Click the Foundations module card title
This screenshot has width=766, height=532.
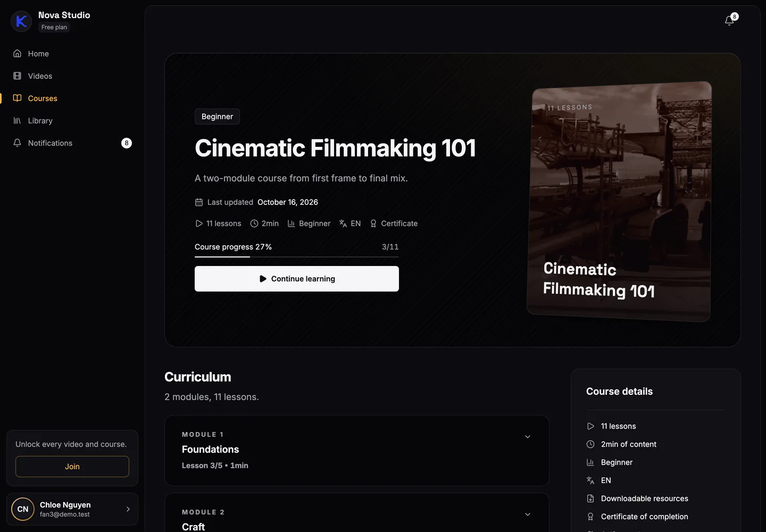[210, 450]
